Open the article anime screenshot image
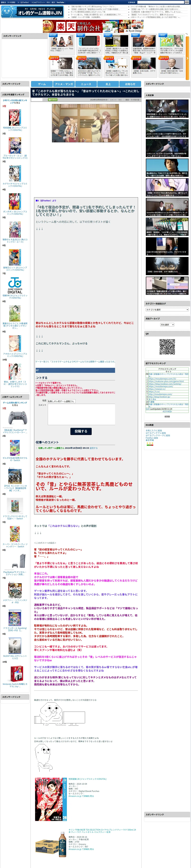191x868 pixels. tap(85, 123)
